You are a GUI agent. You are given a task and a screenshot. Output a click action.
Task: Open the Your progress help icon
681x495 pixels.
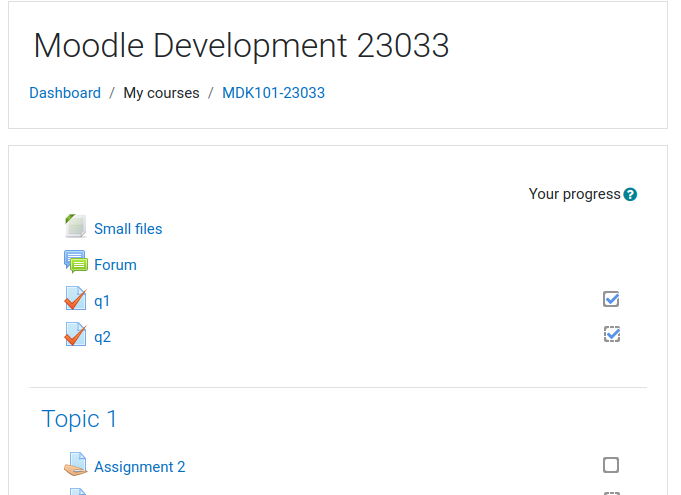pyautogui.click(x=630, y=195)
